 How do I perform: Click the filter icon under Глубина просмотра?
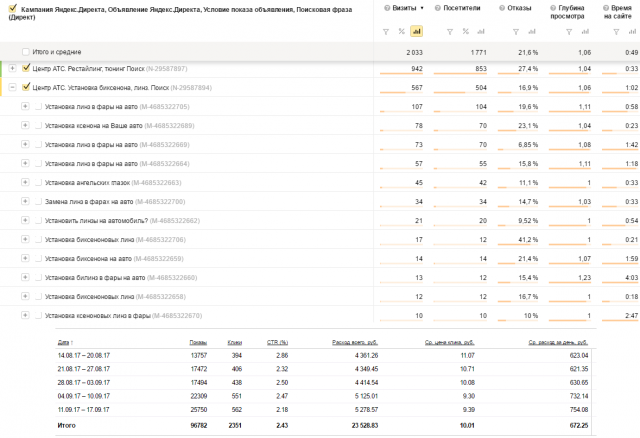coord(570,31)
